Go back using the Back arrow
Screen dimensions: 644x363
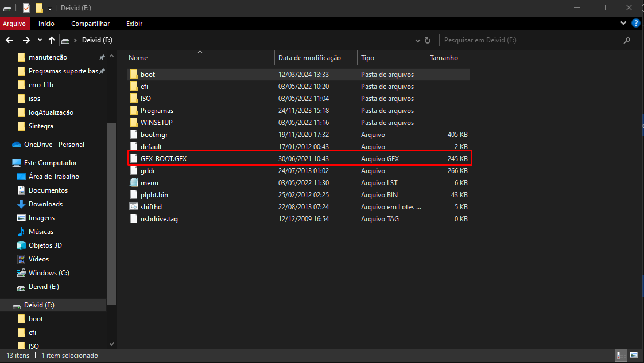click(x=9, y=40)
